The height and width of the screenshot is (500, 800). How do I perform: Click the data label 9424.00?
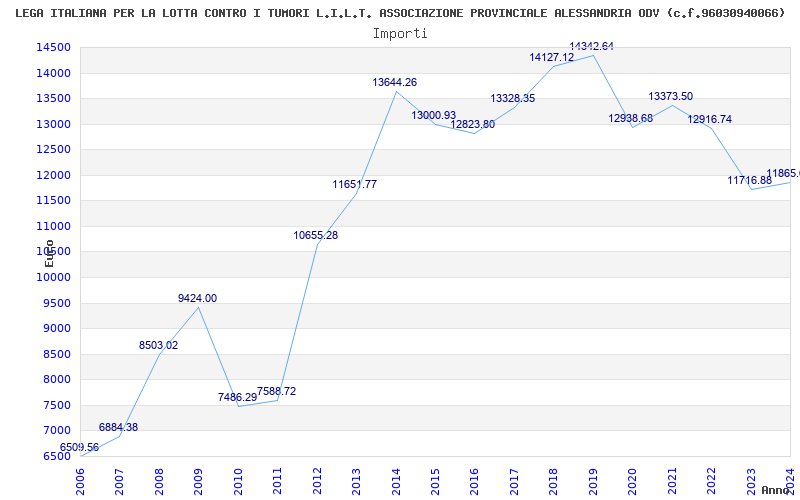pyautogui.click(x=197, y=298)
